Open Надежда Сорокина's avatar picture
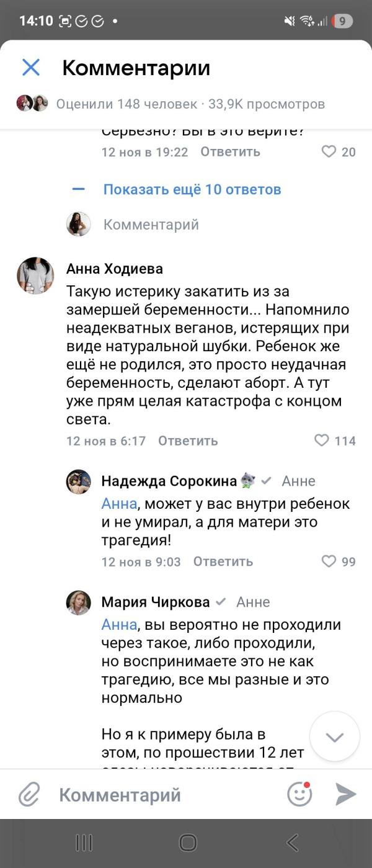The image size is (372, 868). pos(79,481)
